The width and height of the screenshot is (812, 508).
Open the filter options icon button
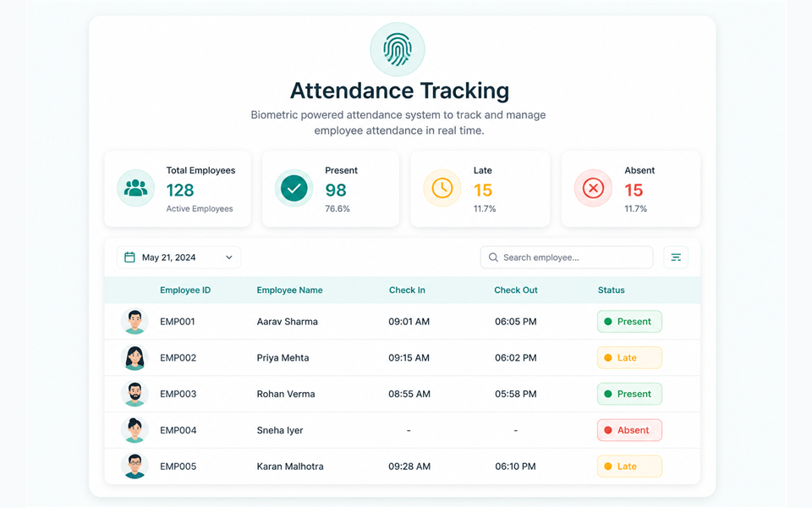pyautogui.click(x=676, y=257)
